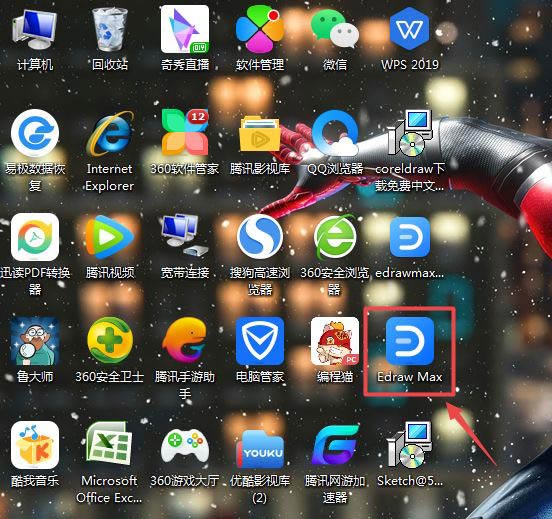The image size is (552, 519).
Task: Click the 360游戏大厅 gamepad icon
Action: [x=185, y=444]
